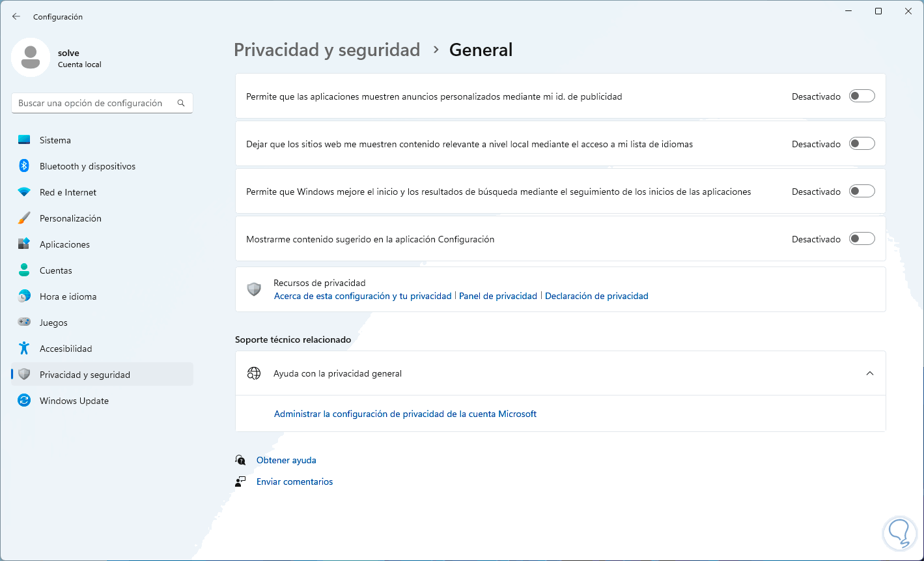Select Hora e idioma in sidebar
This screenshot has width=924, height=561.
[x=68, y=296]
